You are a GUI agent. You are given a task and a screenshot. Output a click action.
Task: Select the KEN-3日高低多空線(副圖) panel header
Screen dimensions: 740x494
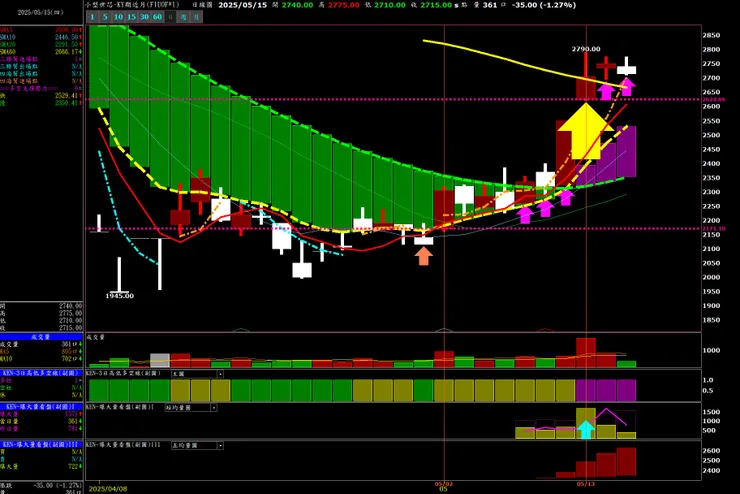[42, 373]
